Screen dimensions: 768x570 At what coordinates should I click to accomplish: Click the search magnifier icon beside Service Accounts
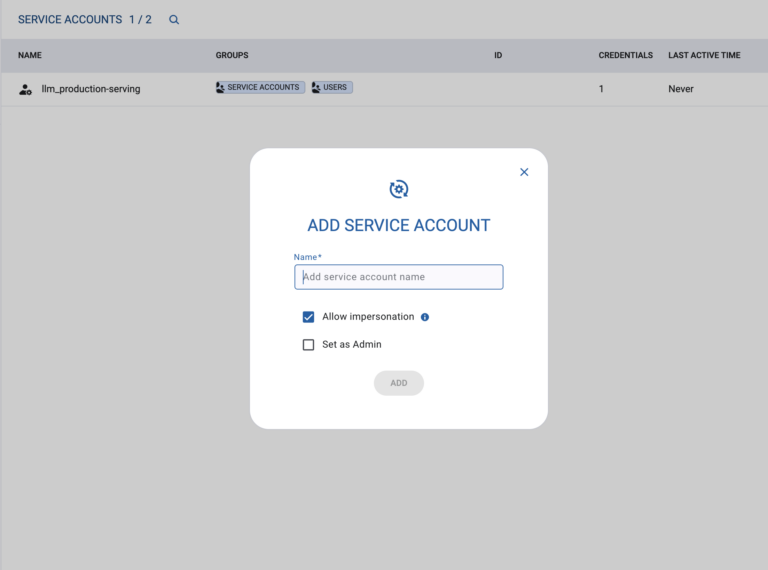tap(174, 19)
